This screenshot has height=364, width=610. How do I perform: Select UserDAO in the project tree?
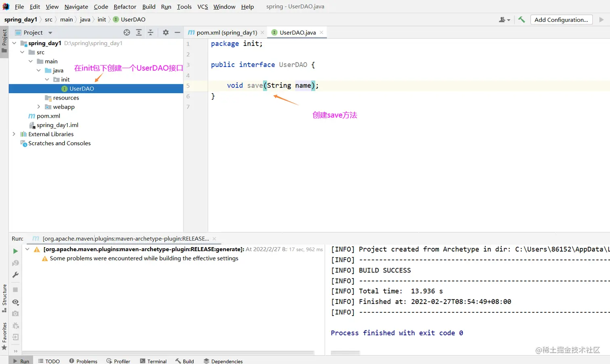[96, 89]
